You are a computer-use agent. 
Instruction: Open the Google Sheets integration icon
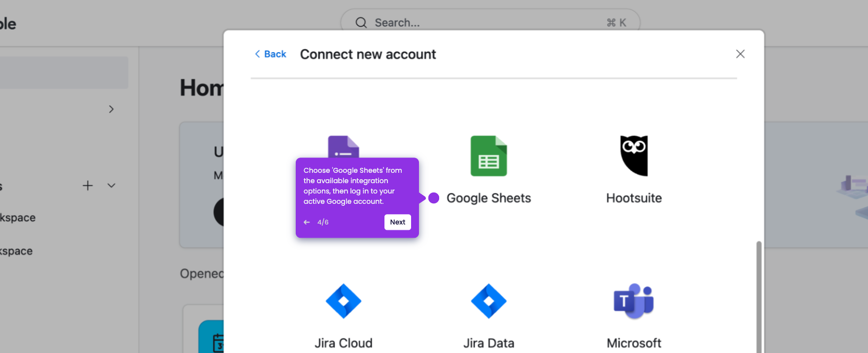coord(488,156)
